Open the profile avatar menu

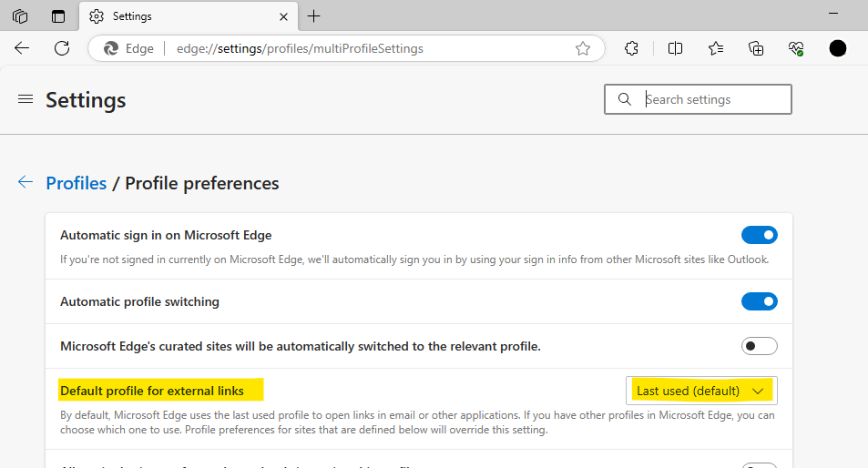tap(838, 48)
